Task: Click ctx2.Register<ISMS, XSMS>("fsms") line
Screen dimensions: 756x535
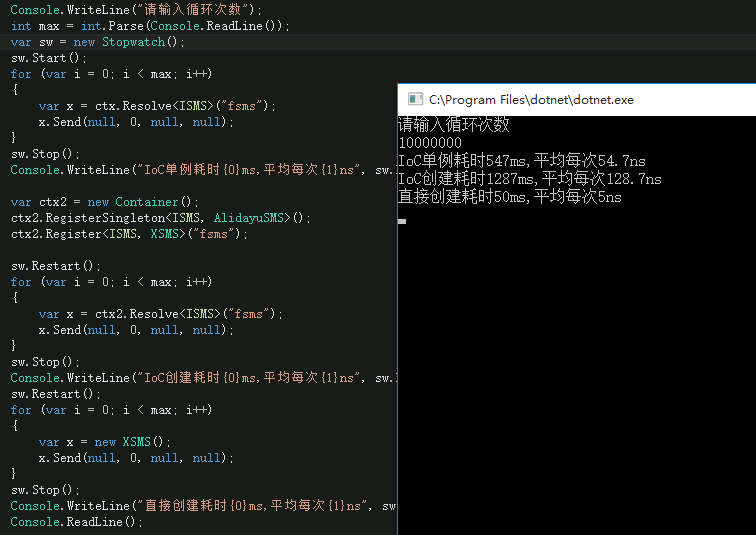Action: point(129,234)
